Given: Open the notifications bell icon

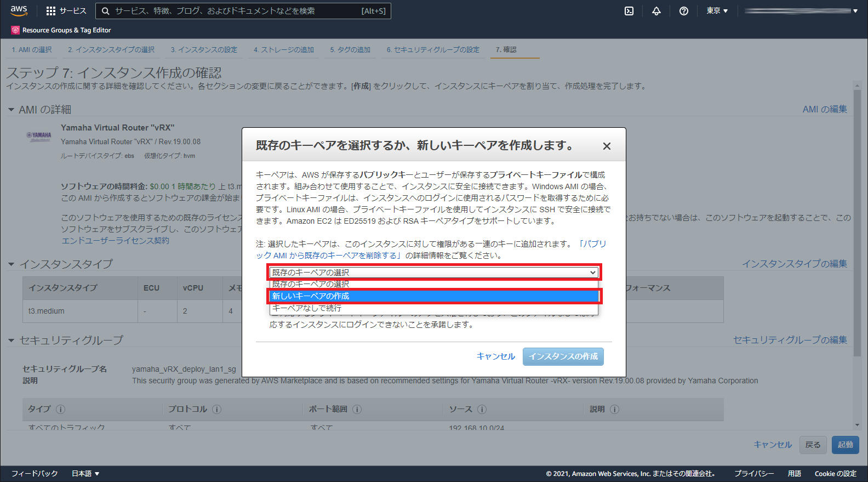Looking at the screenshot, I should (x=656, y=11).
